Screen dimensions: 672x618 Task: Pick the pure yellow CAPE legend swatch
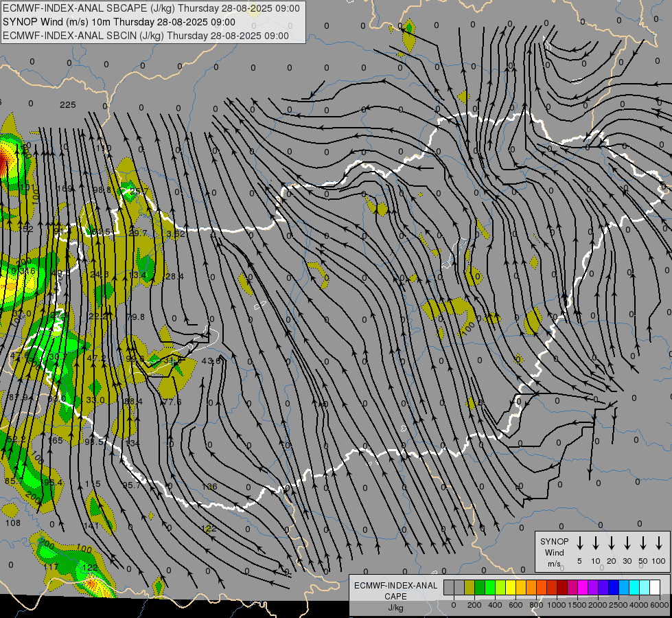511,587
